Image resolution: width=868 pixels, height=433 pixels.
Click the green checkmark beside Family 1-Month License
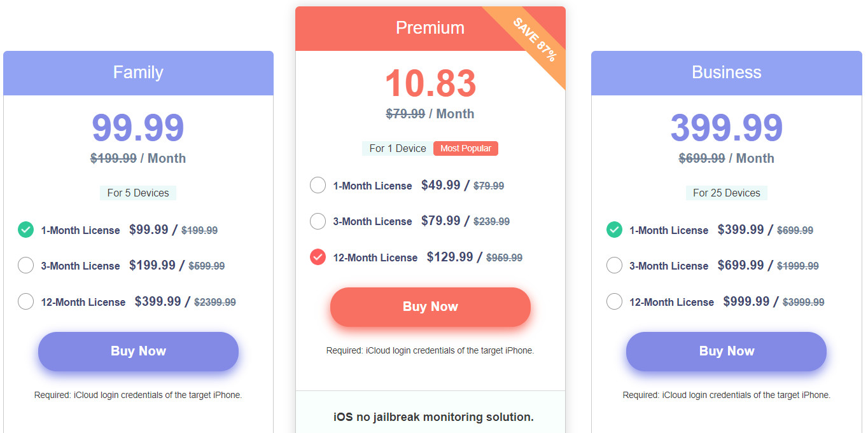25,230
